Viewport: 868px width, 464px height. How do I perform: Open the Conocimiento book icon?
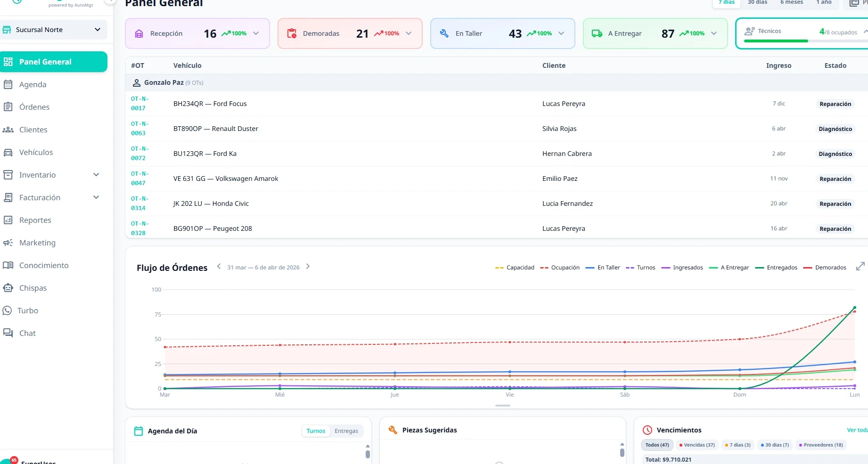click(8, 265)
